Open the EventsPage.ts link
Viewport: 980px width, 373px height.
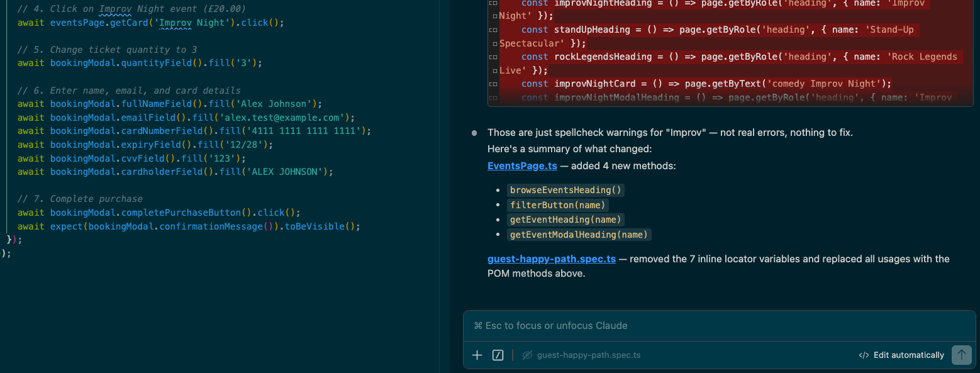[522, 165]
